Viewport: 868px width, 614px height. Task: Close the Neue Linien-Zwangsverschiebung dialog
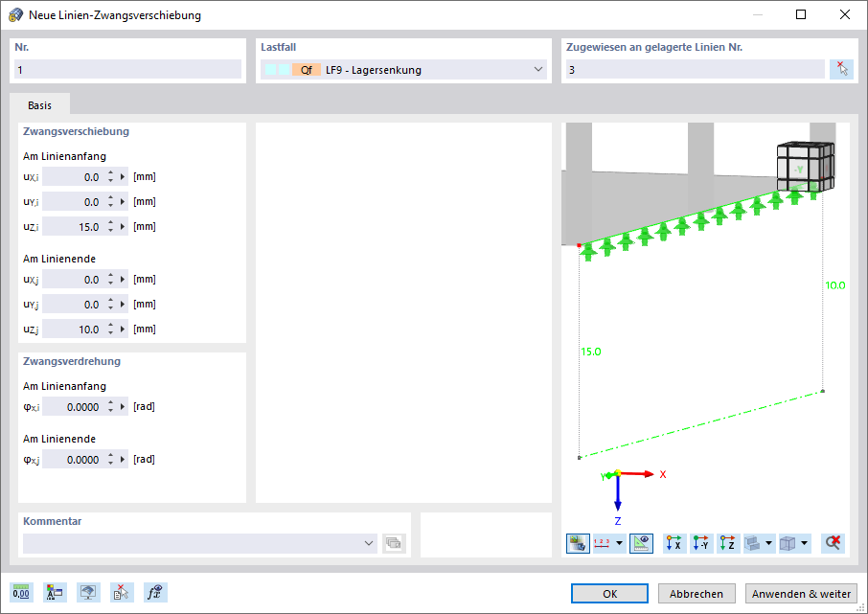[845, 14]
